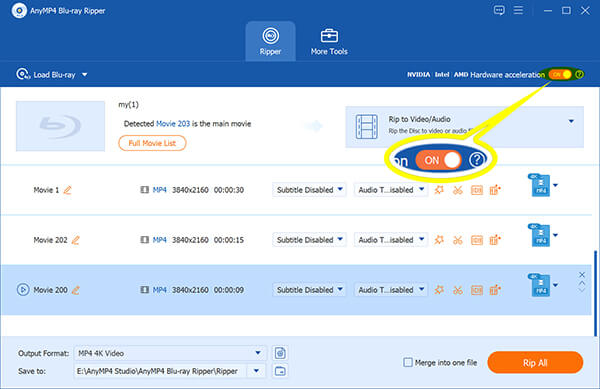
Task: Open Audio Track dropdown for Movie 200
Action: [x=391, y=290]
